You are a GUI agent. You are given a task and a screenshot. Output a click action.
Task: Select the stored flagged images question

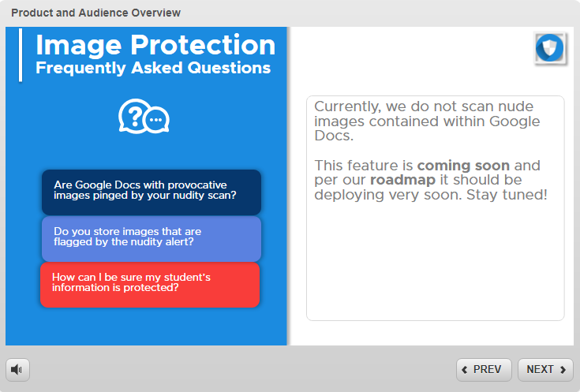[151, 237]
